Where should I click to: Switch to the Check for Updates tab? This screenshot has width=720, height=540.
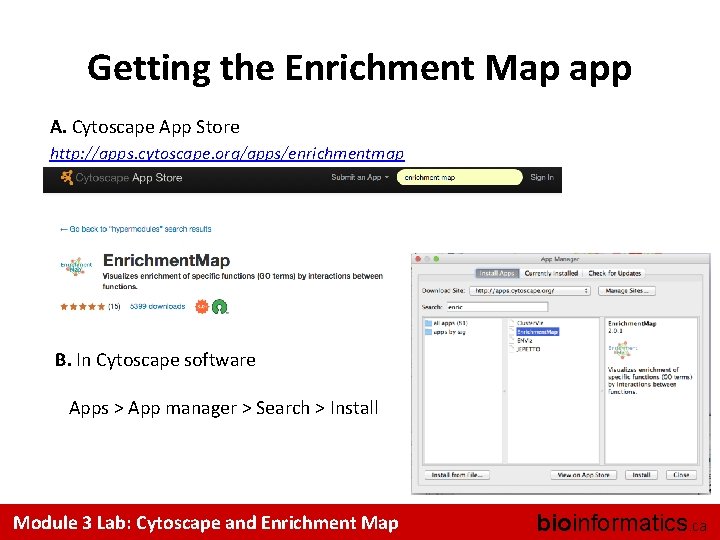(614, 273)
